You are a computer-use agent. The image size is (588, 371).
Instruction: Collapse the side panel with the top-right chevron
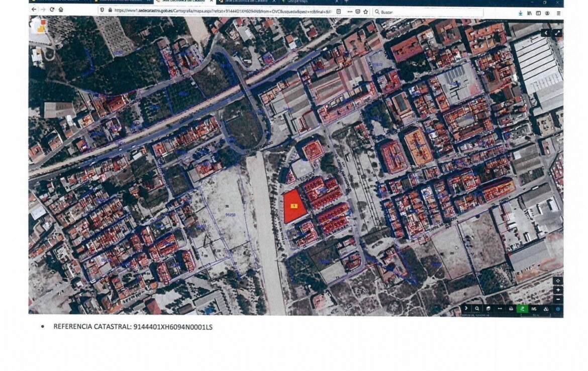coord(546,33)
